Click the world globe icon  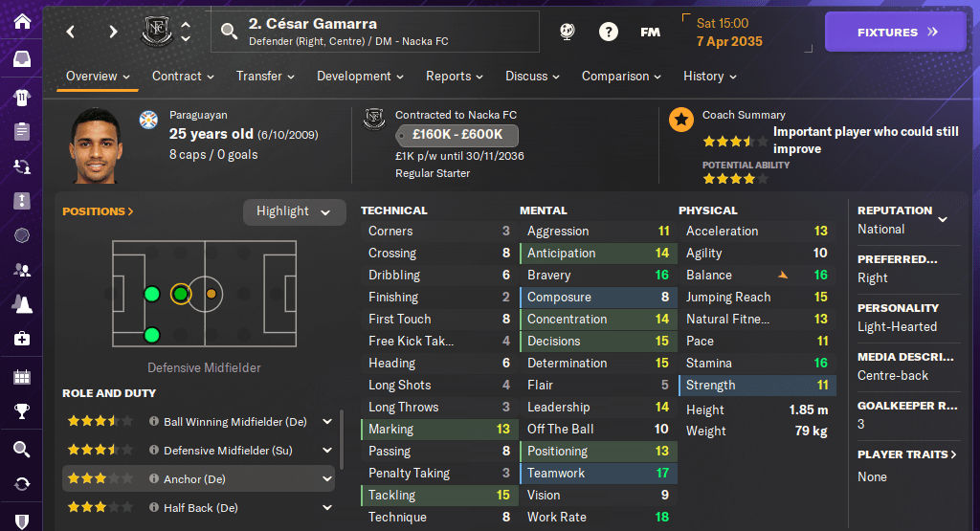click(567, 32)
